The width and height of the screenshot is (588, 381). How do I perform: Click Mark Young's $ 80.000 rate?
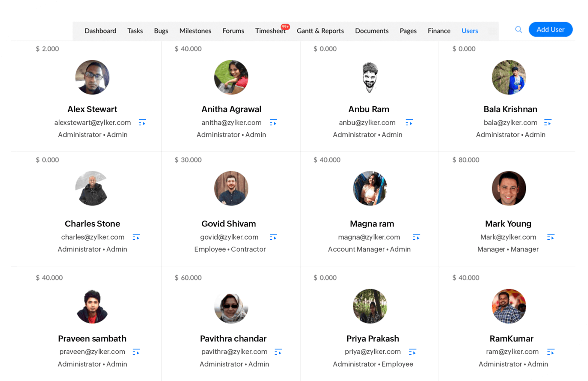coord(466,160)
